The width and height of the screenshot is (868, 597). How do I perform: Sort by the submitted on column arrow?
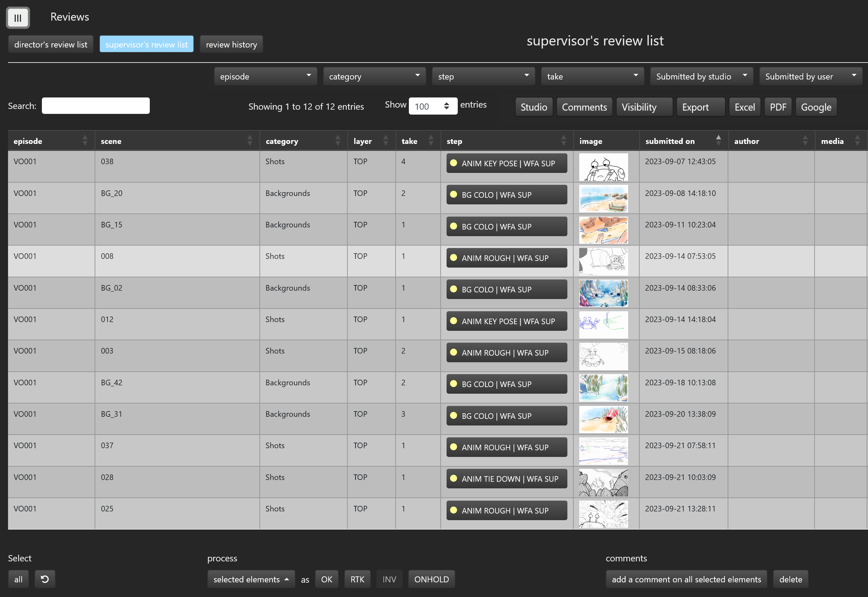pos(718,140)
